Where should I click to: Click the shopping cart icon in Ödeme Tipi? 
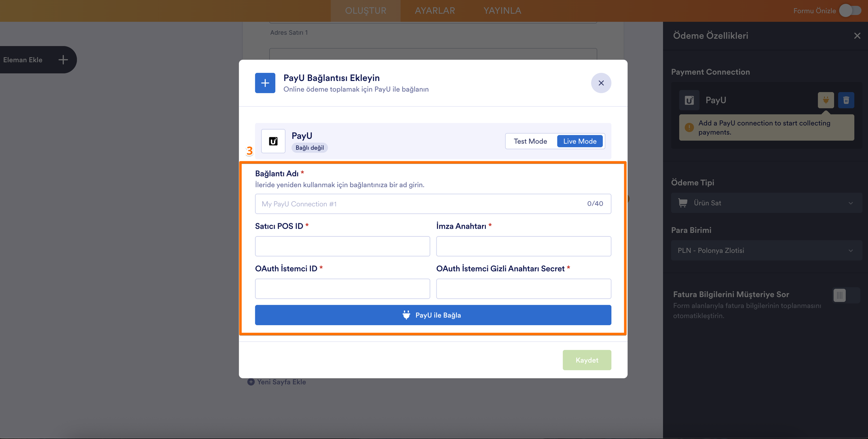click(683, 203)
